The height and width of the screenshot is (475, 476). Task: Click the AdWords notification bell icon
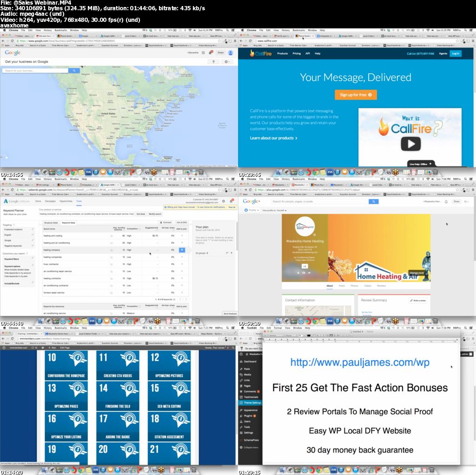pos(231,201)
